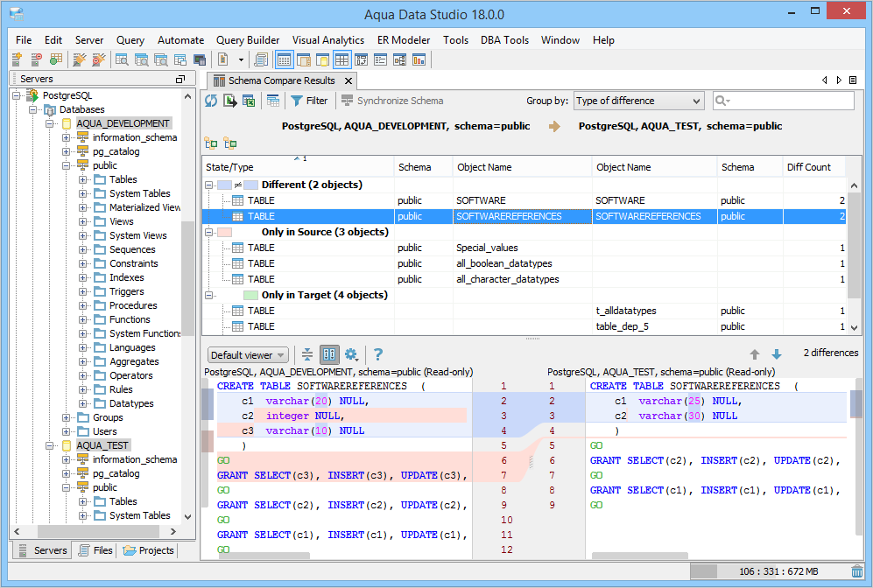This screenshot has height=588, width=873.
Task: Jump to previous difference with up arrow
Action: (x=756, y=353)
